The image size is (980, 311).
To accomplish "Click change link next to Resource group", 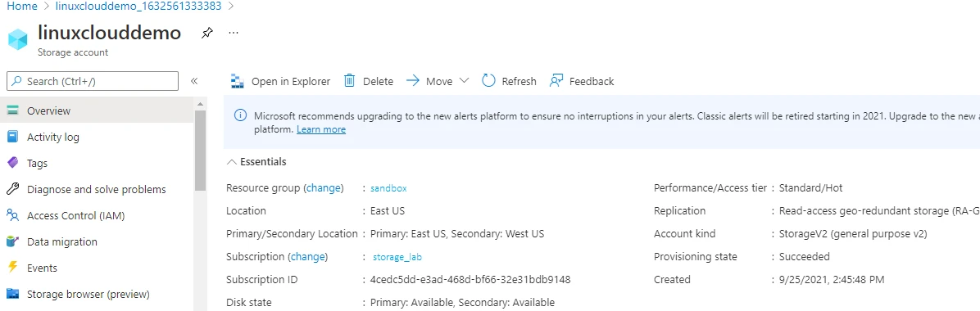I will 323,188.
